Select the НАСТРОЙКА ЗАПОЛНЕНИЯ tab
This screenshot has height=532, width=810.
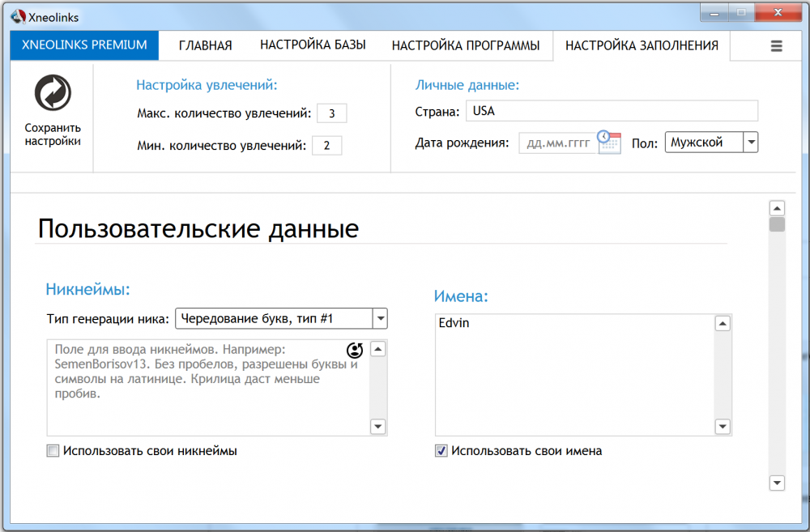tap(642, 45)
